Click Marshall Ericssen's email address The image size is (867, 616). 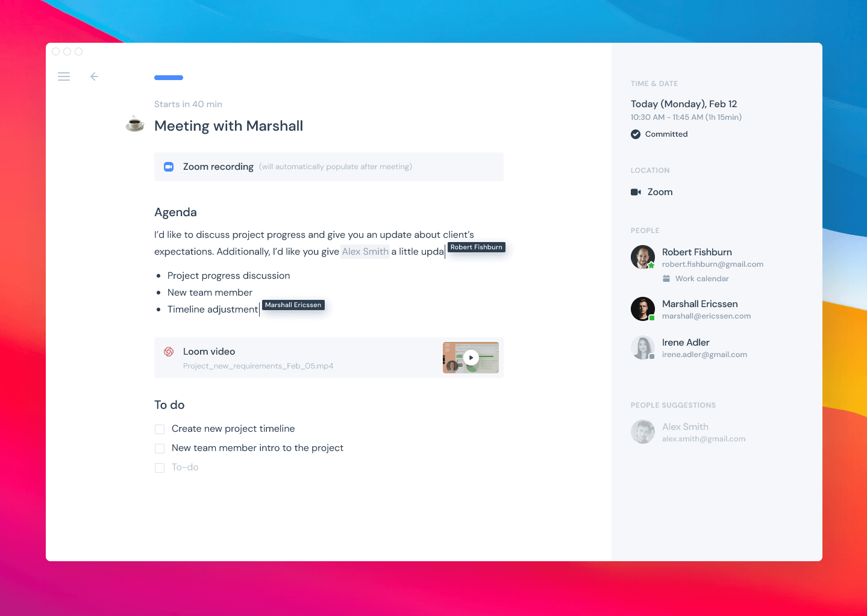pos(706,316)
